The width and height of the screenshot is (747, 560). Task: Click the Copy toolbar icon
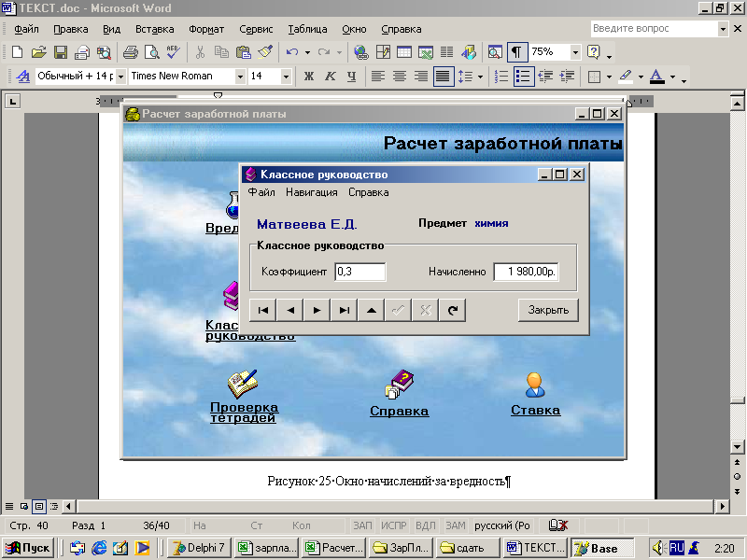tap(221, 52)
